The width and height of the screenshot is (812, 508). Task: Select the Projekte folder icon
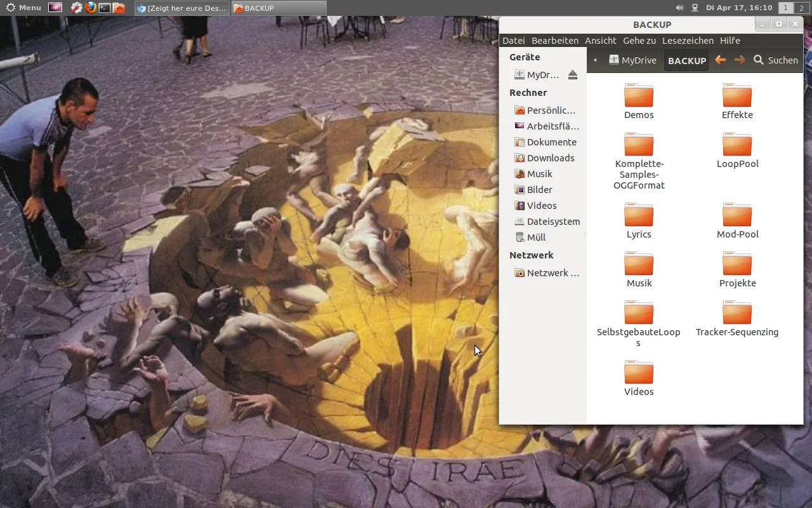pos(737,264)
